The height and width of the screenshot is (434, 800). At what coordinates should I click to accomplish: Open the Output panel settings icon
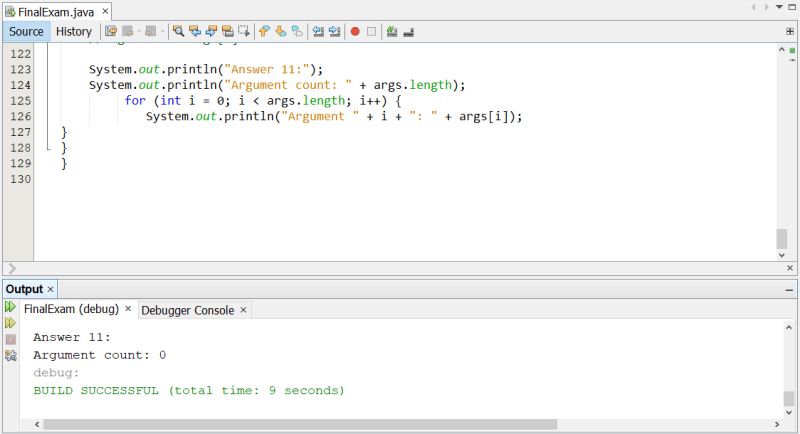[x=11, y=355]
